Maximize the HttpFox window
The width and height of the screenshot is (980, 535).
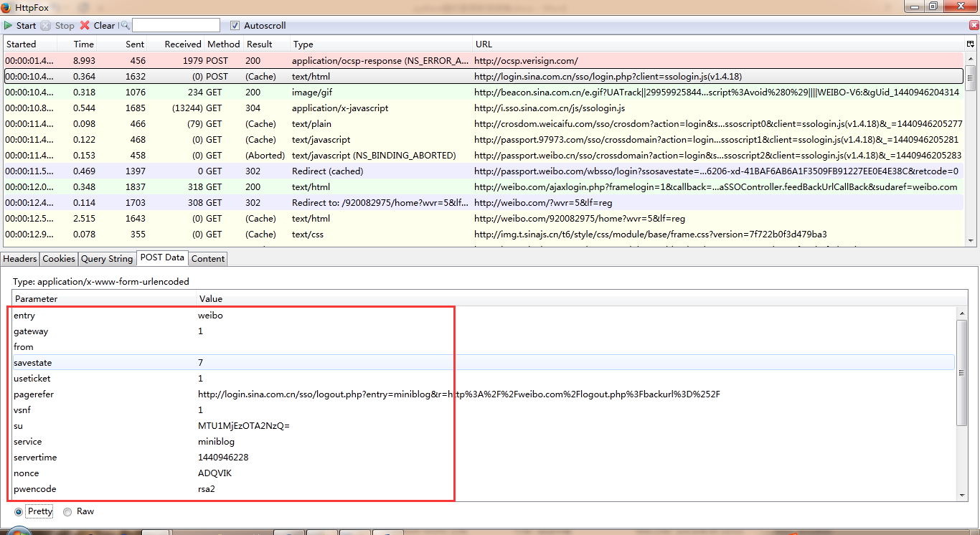point(933,6)
